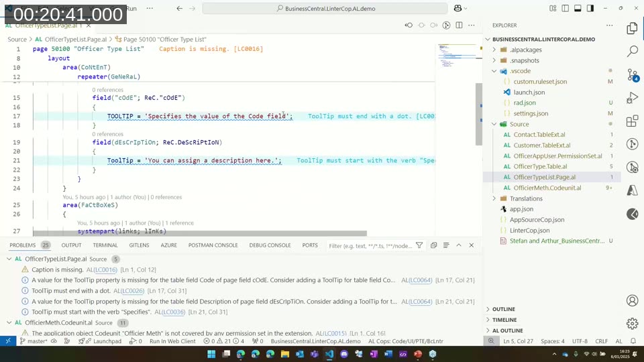Open AppSourceCop.json file
Viewport: 644px width, 362px height.
click(x=537, y=220)
